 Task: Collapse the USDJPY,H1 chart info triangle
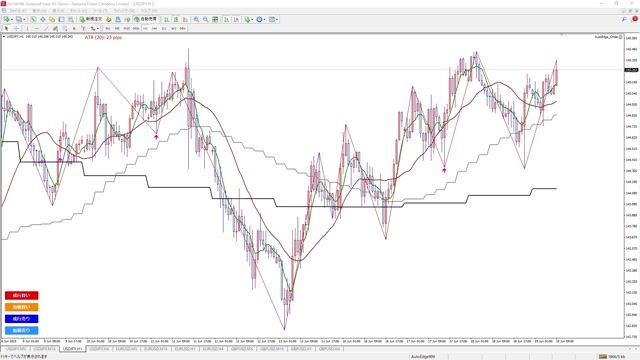(x=4, y=37)
